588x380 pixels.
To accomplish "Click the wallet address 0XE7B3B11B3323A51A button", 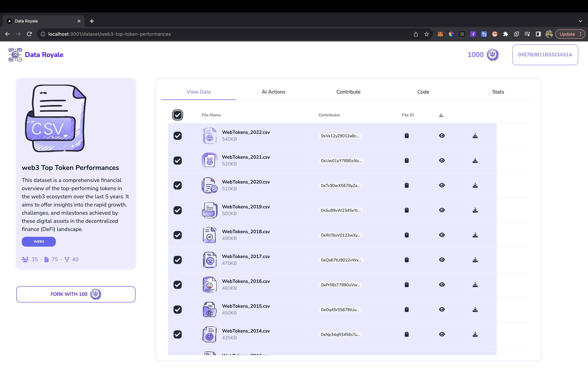I will pyautogui.click(x=545, y=55).
